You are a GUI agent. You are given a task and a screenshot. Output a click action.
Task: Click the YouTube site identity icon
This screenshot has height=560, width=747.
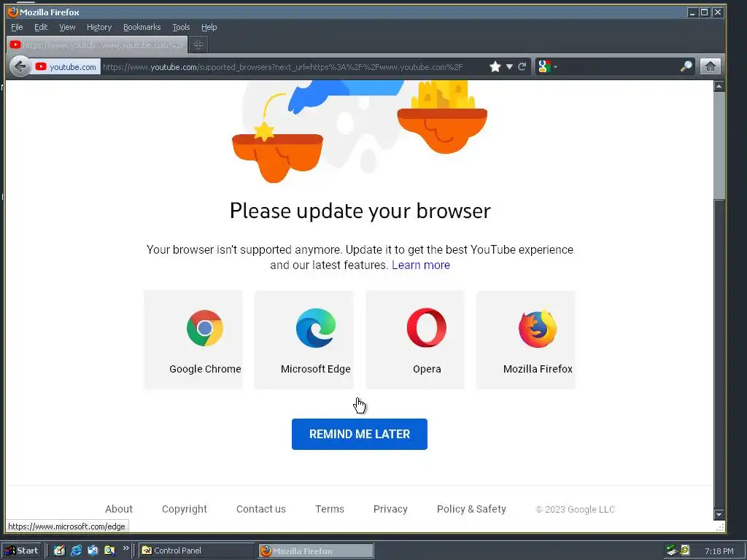point(41,66)
